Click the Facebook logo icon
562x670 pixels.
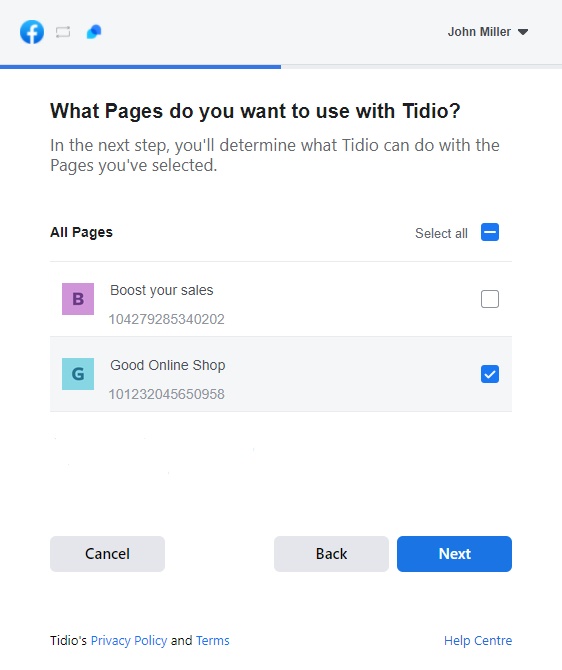(32, 32)
